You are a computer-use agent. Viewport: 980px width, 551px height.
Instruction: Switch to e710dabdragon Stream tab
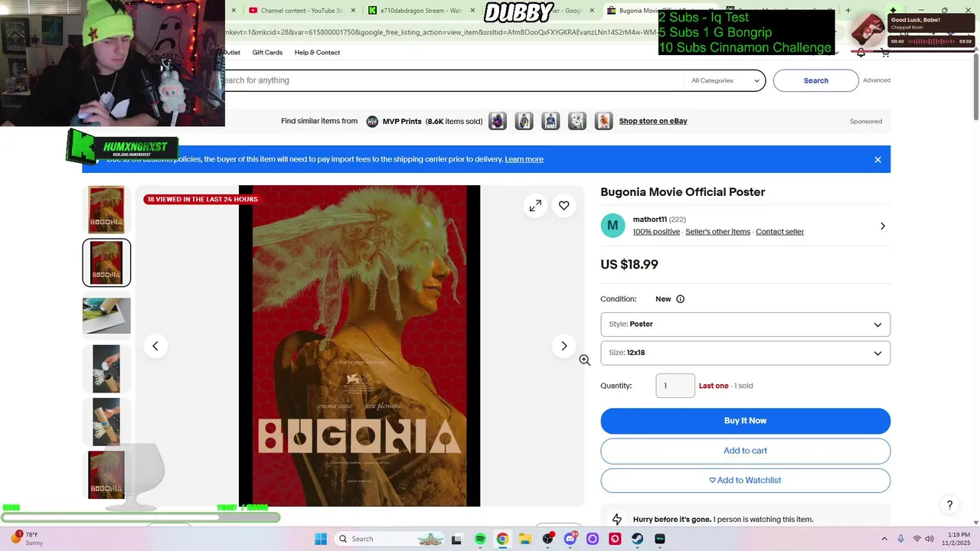(x=421, y=11)
